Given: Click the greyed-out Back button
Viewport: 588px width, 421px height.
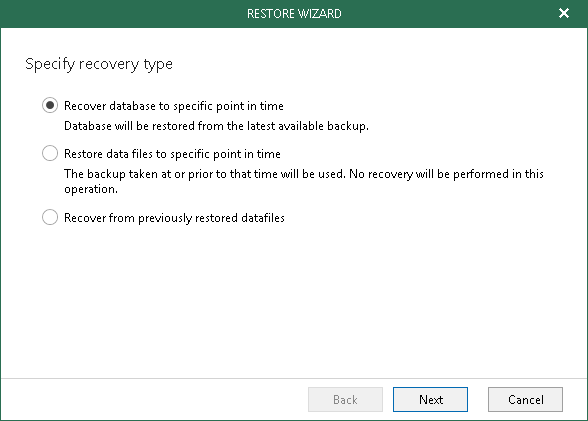Looking at the screenshot, I should point(345,400).
